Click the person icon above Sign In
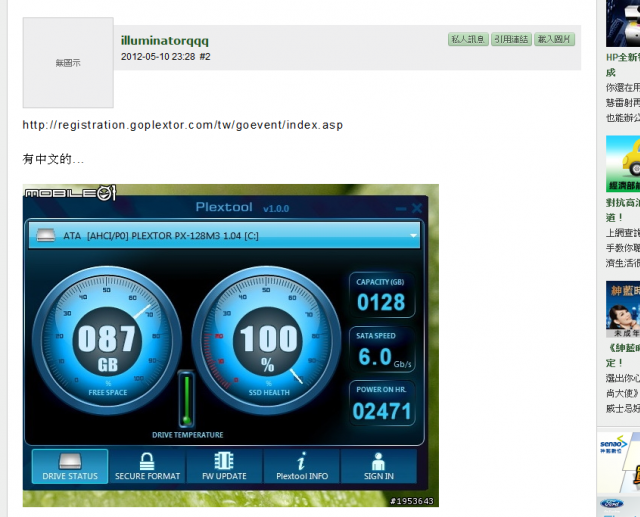Viewport: 640px width, 517px height. (x=378, y=461)
